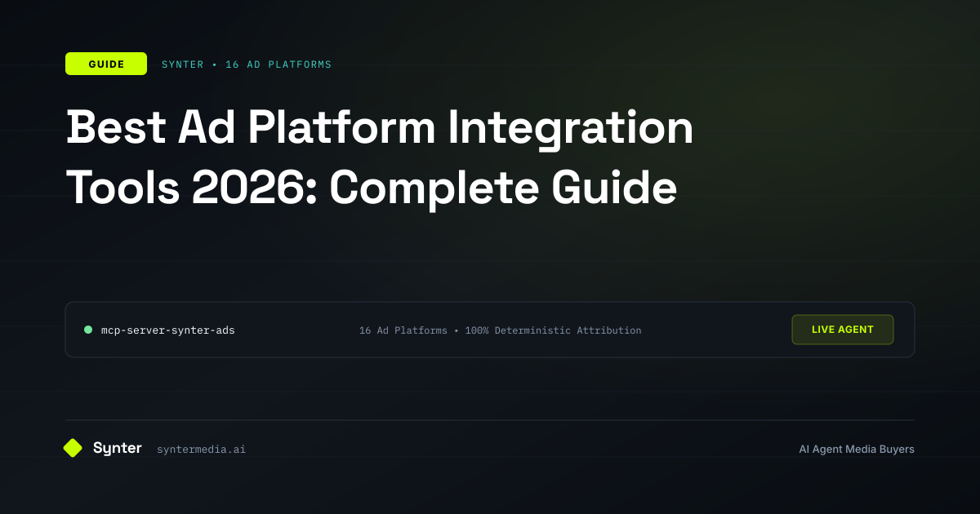Click the Synter brand name text
Image resolution: width=980 pixels, height=514 pixels.
coord(118,448)
